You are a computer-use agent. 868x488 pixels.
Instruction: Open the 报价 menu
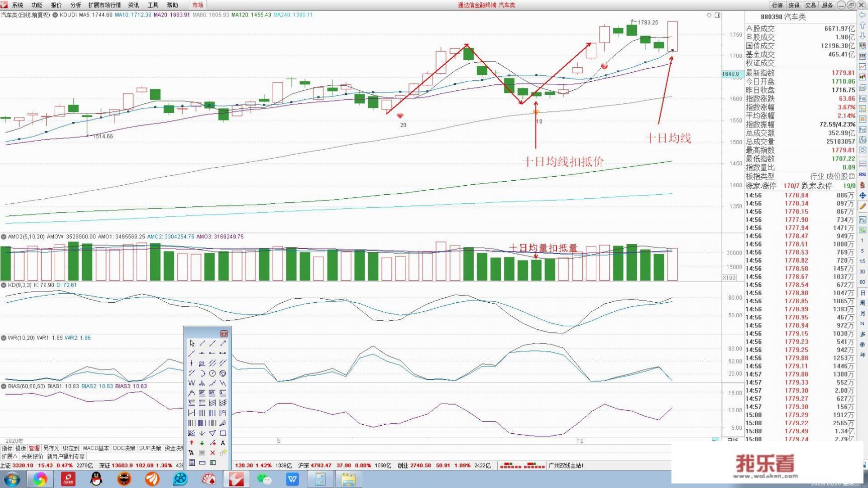click(56, 5)
